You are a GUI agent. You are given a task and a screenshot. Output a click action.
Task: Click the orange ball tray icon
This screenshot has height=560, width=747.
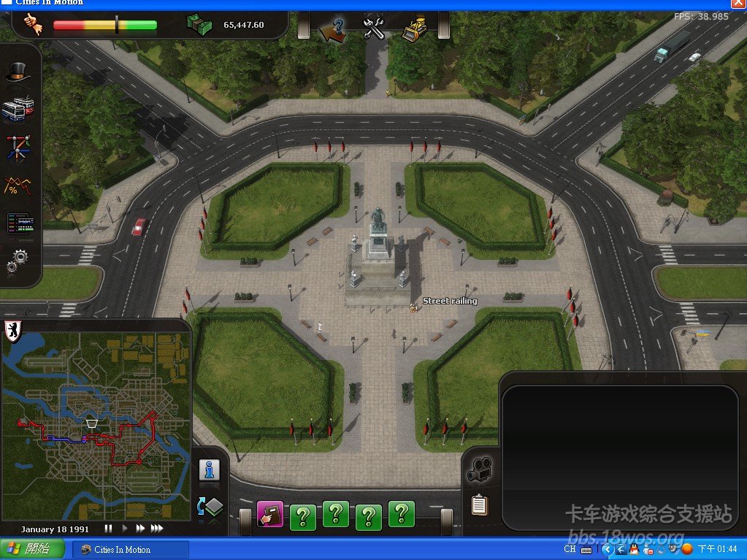point(687,549)
